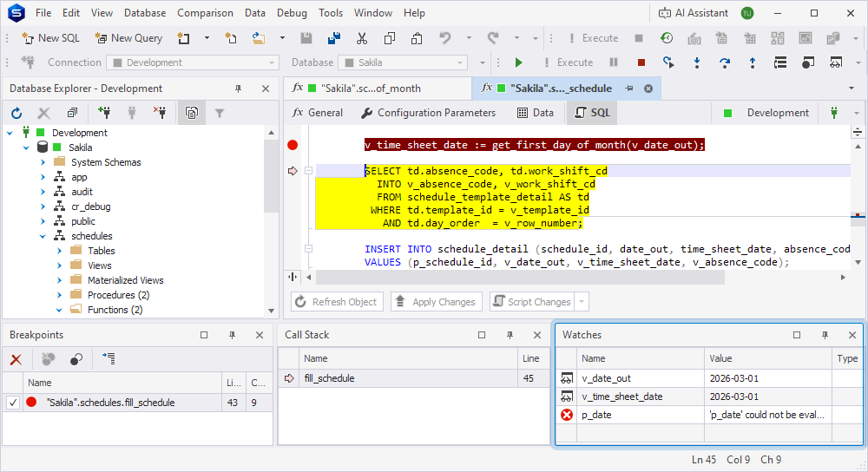
Task: Open the Connection dropdown showing Development
Action: point(193,62)
